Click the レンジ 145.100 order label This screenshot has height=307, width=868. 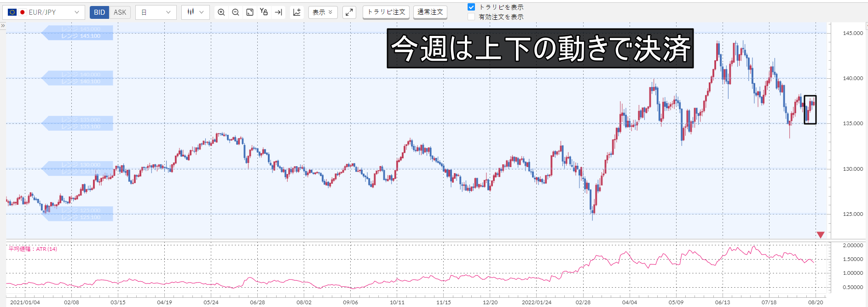[x=81, y=36]
